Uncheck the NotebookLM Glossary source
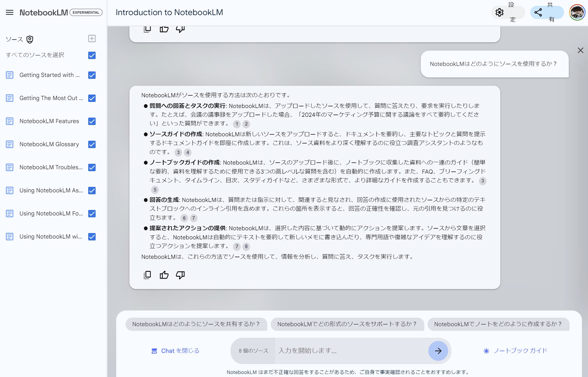This screenshot has width=588, height=377. point(92,144)
